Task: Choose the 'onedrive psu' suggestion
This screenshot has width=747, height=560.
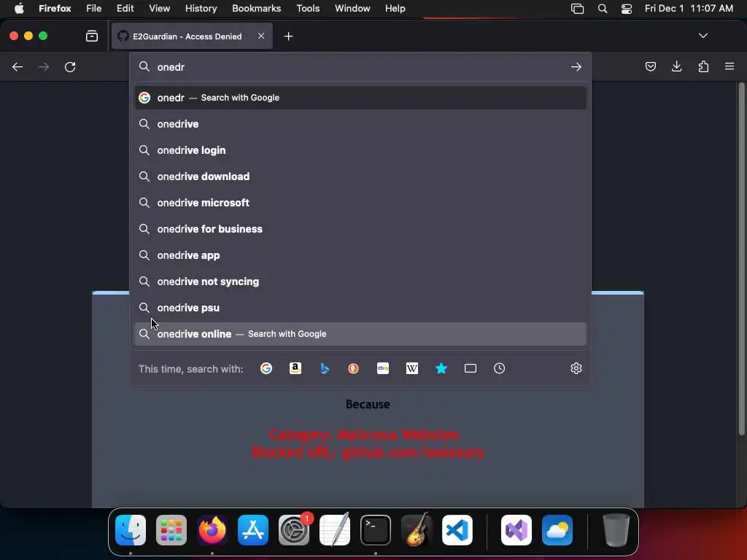Action: pos(360,308)
